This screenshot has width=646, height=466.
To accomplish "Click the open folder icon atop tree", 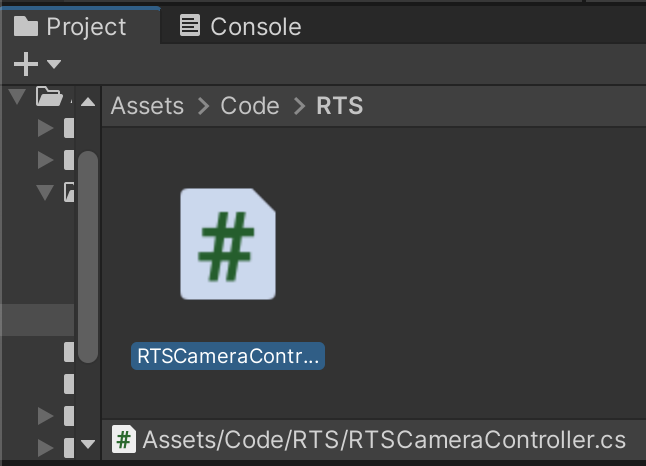I will [48, 97].
